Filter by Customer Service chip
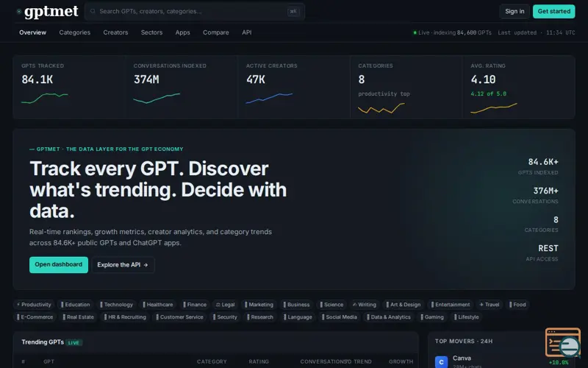Image resolution: width=588 pixels, height=368 pixels. click(179, 317)
